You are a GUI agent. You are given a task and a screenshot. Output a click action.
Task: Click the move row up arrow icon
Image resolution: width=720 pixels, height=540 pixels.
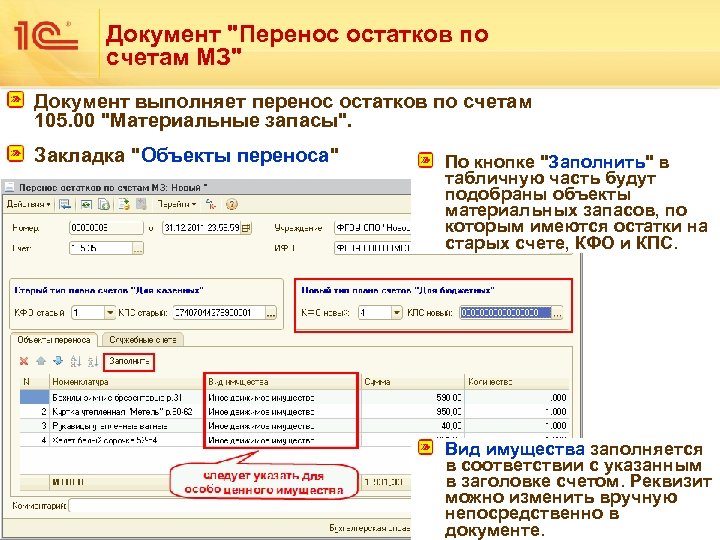pos(41,361)
